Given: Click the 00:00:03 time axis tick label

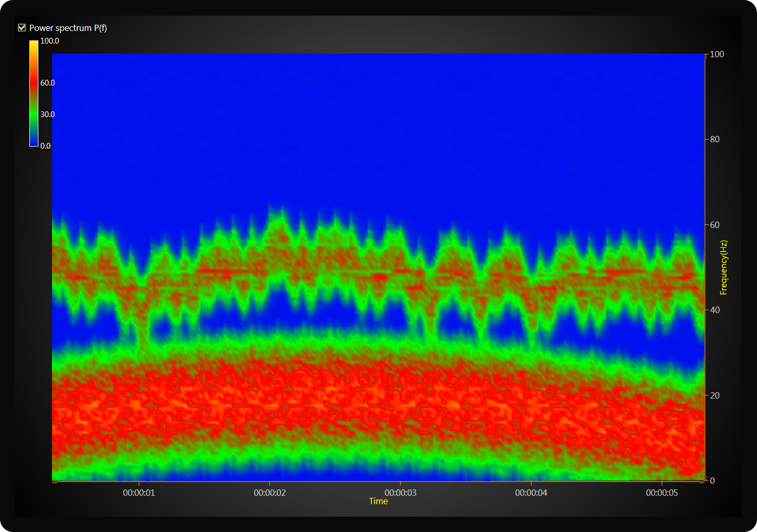Looking at the screenshot, I should coord(400,493).
